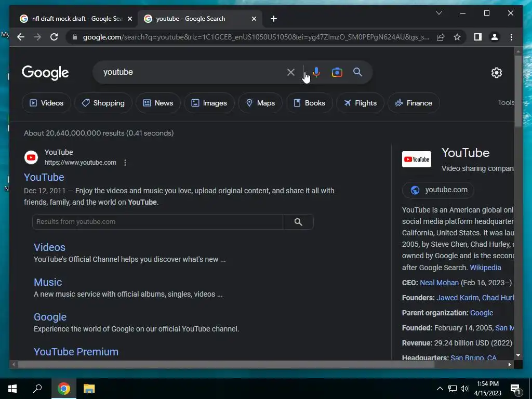532x399 pixels.
Task: Open the Windows Start menu
Action: point(12,389)
